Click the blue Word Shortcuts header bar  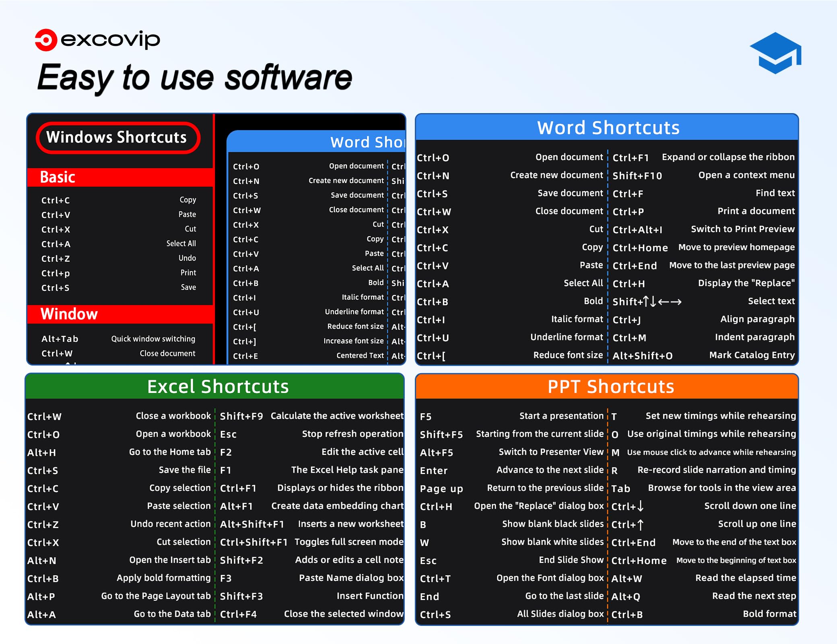607,128
